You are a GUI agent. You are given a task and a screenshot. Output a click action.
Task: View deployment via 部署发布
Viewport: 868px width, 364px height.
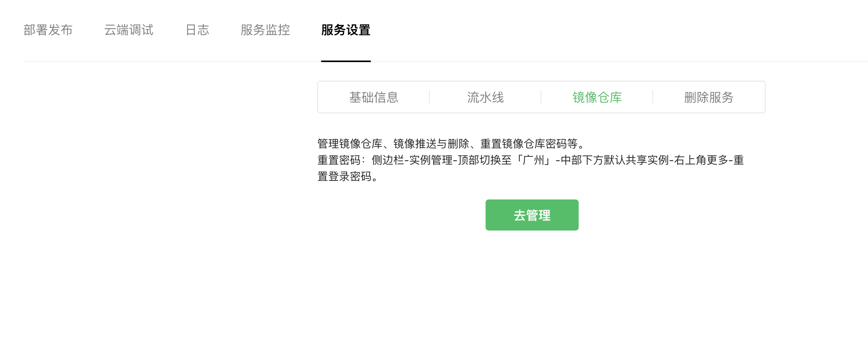[x=48, y=30]
